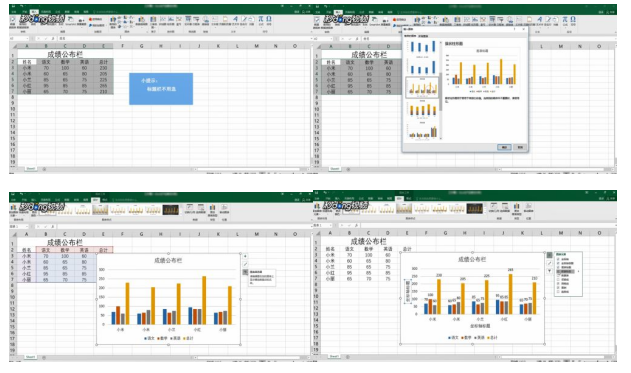Image resolution: width=631 pixels, height=373 pixels.
Task: Open Chart Filters funnel beside chart with data labels
Action: 549,271
